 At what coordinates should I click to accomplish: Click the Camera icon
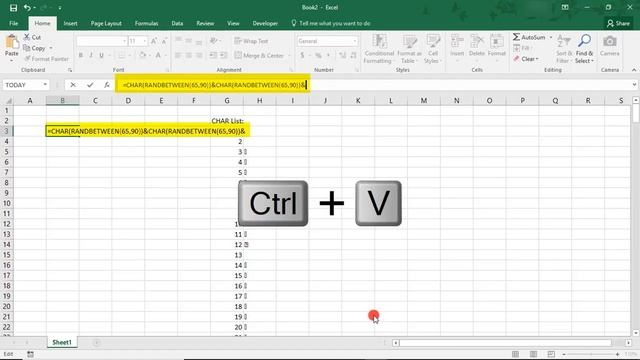610,41
